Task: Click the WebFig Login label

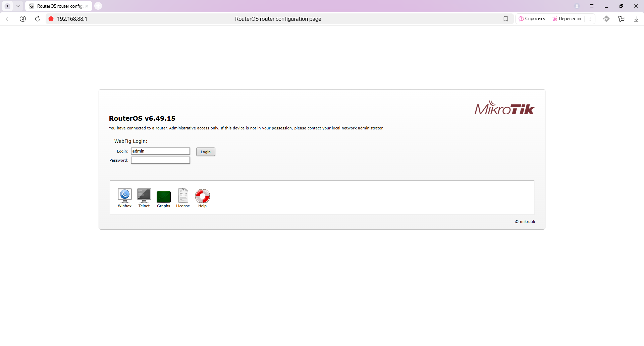Action: (131, 141)
